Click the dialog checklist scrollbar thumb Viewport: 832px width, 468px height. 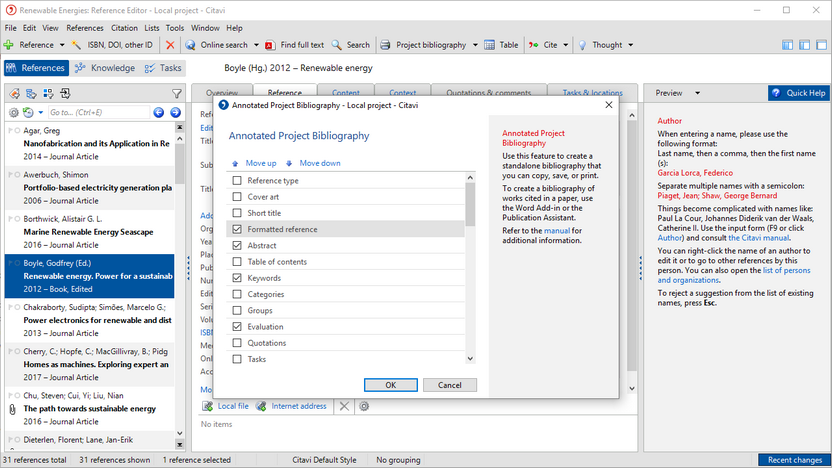click(x=470, y=204)
